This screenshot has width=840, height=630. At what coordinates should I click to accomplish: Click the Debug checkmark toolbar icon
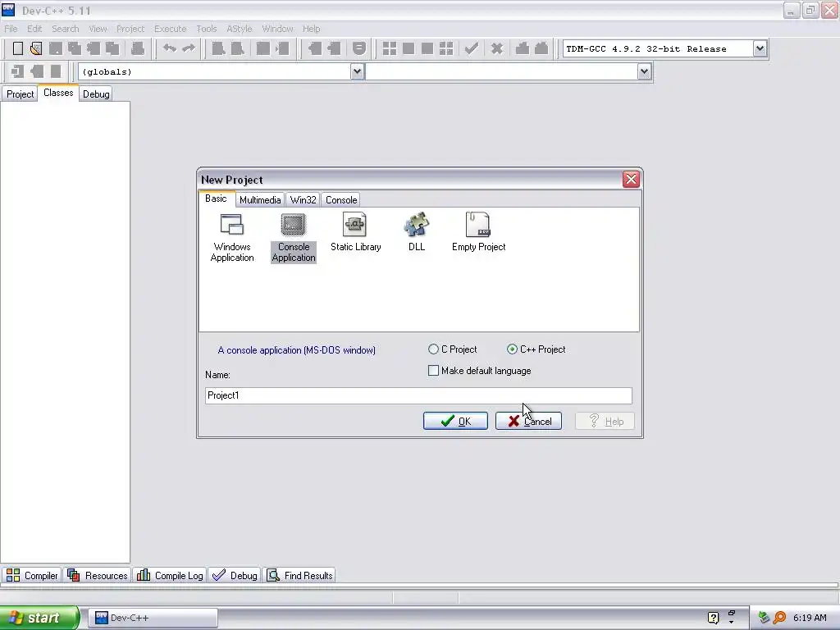point(472,48)
